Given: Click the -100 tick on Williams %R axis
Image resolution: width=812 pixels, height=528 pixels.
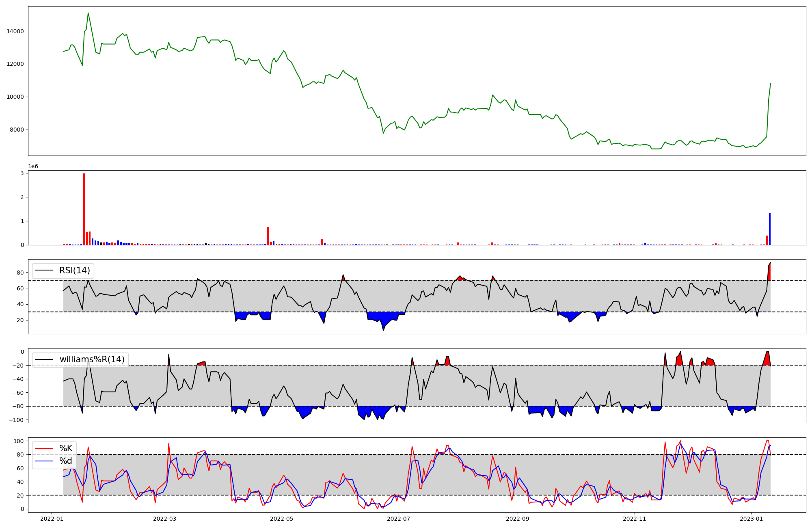Looking at the screenshot, I should [17, 420].
